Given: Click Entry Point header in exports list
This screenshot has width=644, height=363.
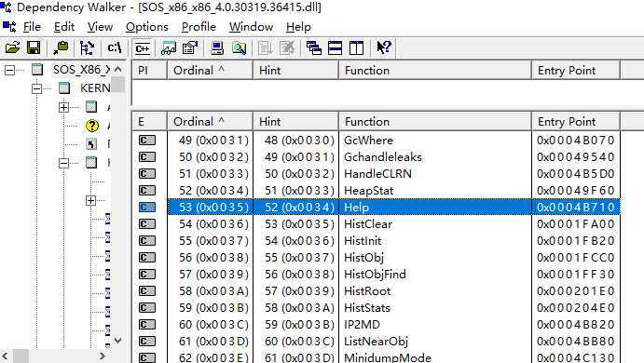Looking at the screenshot, I should 576,121.
